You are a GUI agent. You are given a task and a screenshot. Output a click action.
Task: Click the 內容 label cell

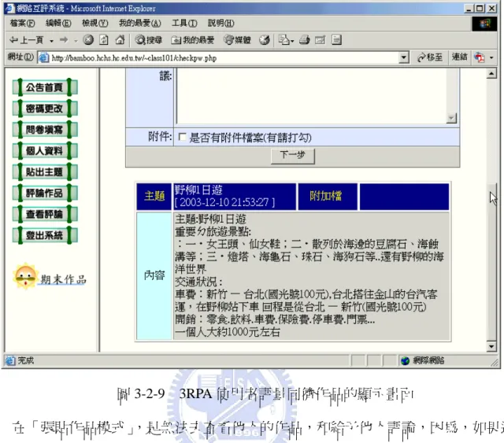(x=154, y=275)
